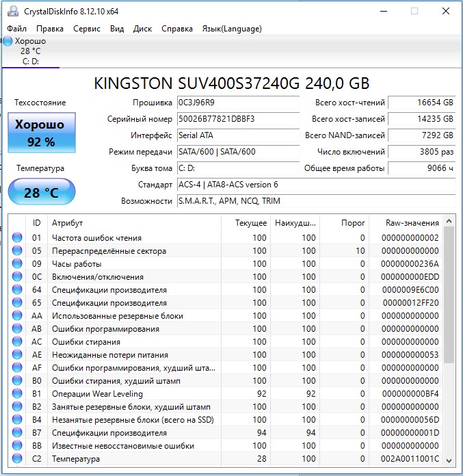Viewport: 463px width, 476px height.
Task: Click status orb for B0 Ошибки стирания, худший штамп
Action: click(x=17, y=380)
